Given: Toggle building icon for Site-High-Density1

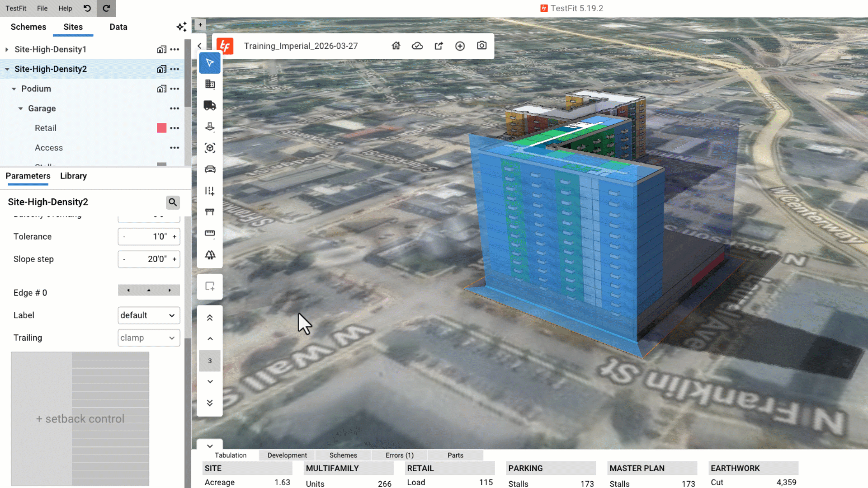Looking at the screenshot, I should pyautogui.click(x=161, y=49).
